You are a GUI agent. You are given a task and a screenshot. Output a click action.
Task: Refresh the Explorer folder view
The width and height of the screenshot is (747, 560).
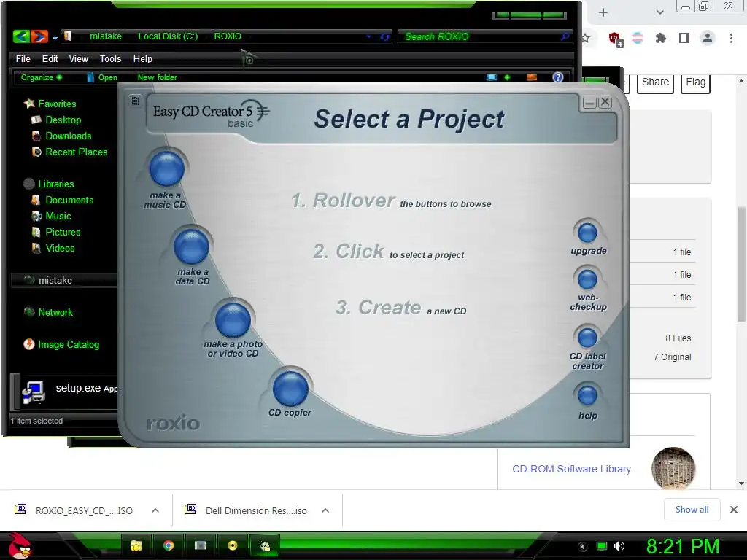click(384, 36)
